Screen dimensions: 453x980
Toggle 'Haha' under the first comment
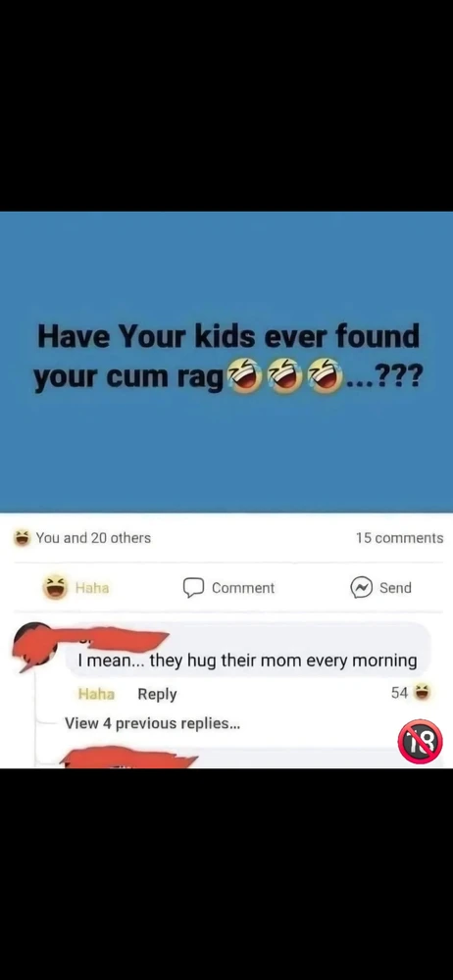[x=96, y=694]
